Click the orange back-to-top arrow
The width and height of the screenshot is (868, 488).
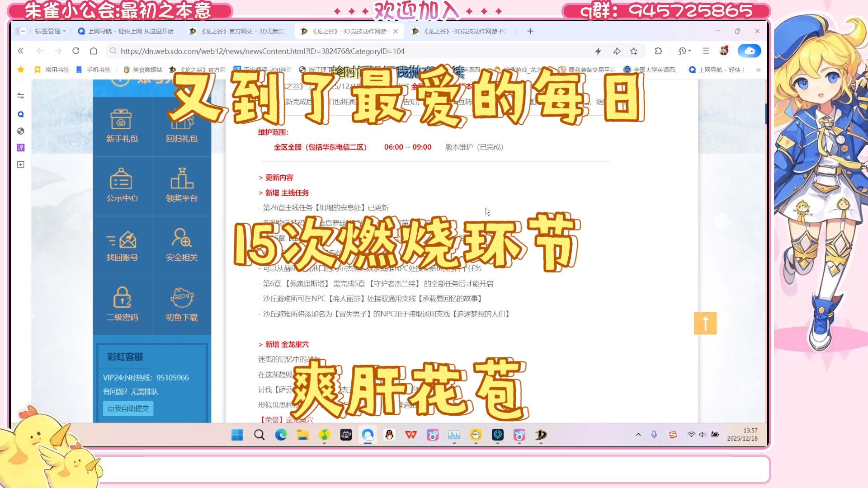point(704,324)
